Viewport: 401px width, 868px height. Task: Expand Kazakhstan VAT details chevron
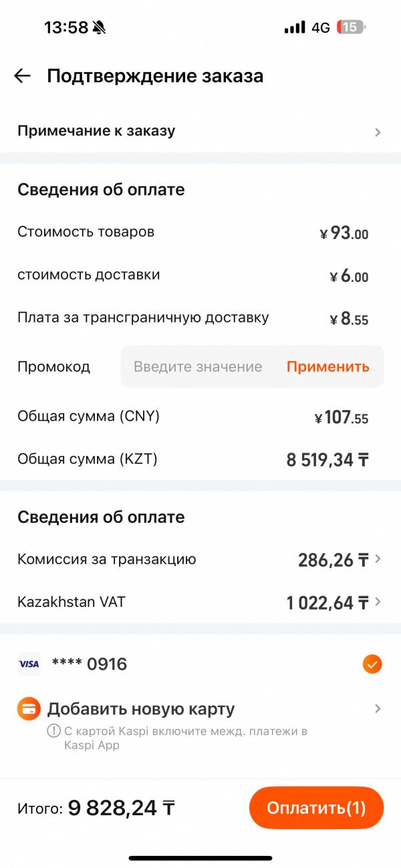pos(378,602)
